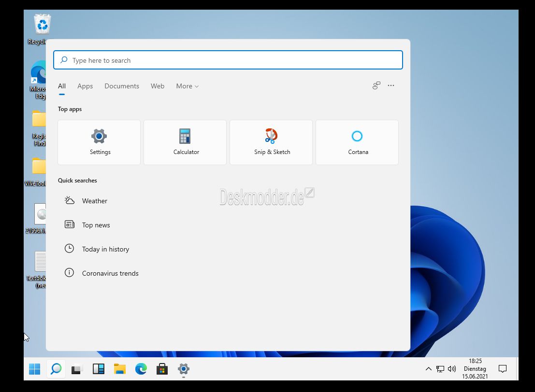535x392 pixels.
Task: Select the 21996.1 disc image desktop file
Action: 36,219
